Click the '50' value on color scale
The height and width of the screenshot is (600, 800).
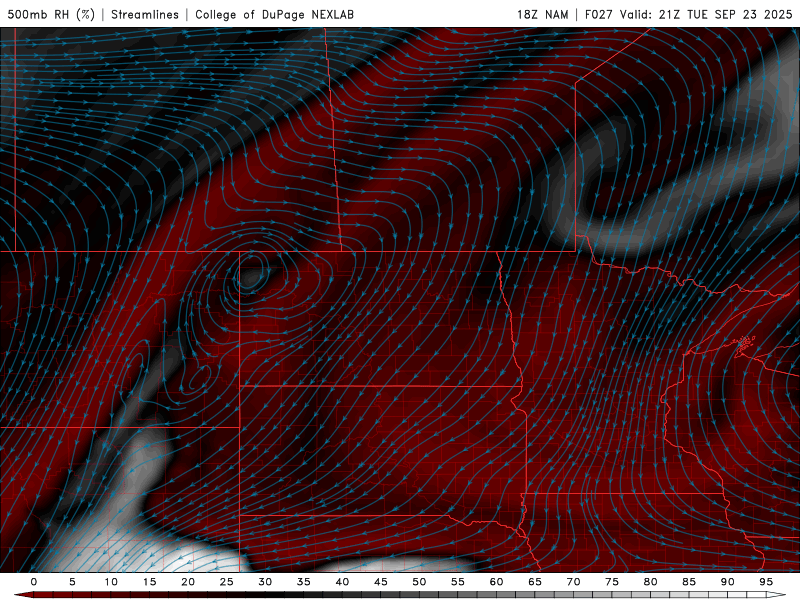(x=419, y=582)
